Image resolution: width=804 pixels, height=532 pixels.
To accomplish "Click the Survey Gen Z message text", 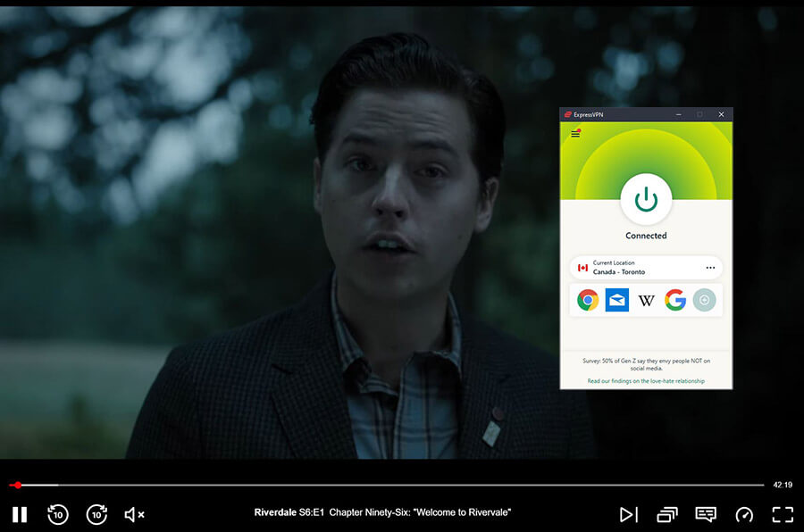I will [646, 364].
